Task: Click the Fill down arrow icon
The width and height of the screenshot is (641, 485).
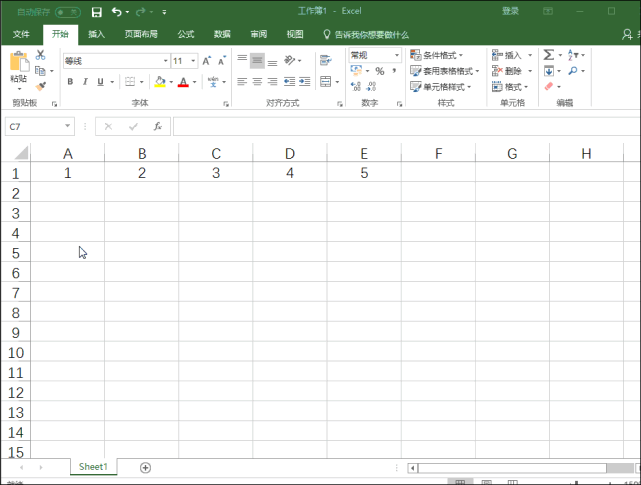Action: [x=549, y=71]
